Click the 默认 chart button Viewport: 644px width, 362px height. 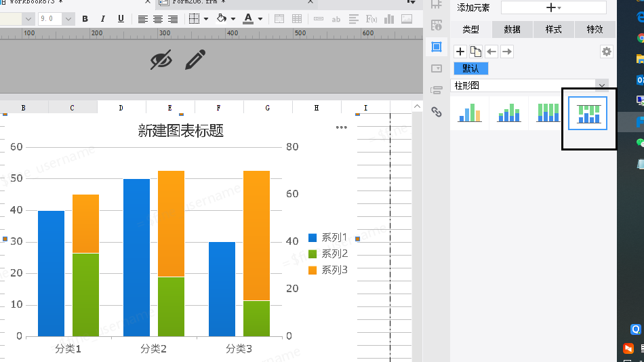(x=470, y=68)
